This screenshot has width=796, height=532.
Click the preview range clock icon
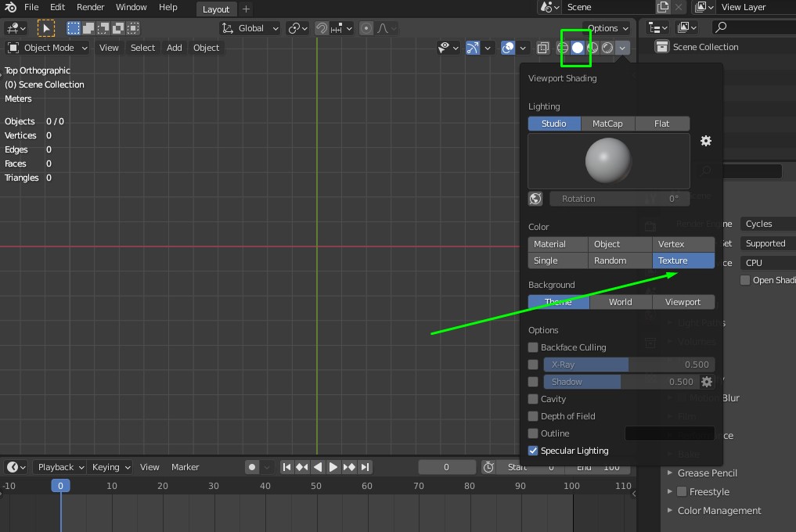tap(488, 467)
